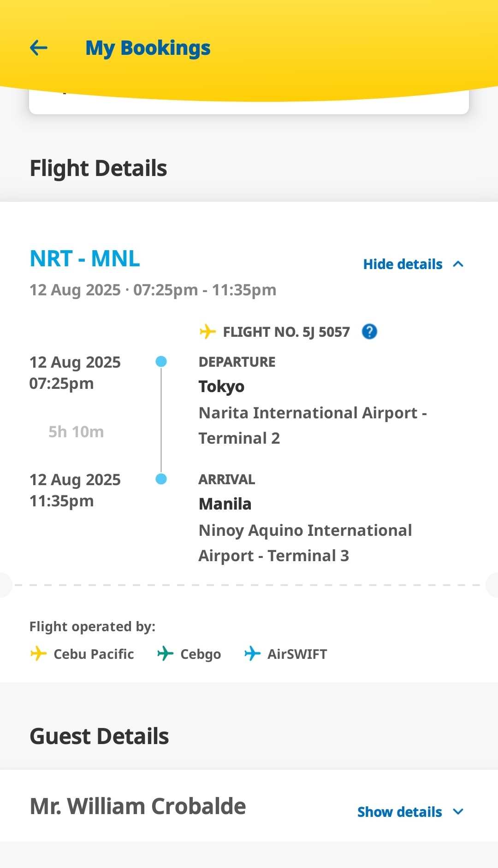
Task: Tap Narita International Airport Terminal 2 text
Action: click(312, 425)
